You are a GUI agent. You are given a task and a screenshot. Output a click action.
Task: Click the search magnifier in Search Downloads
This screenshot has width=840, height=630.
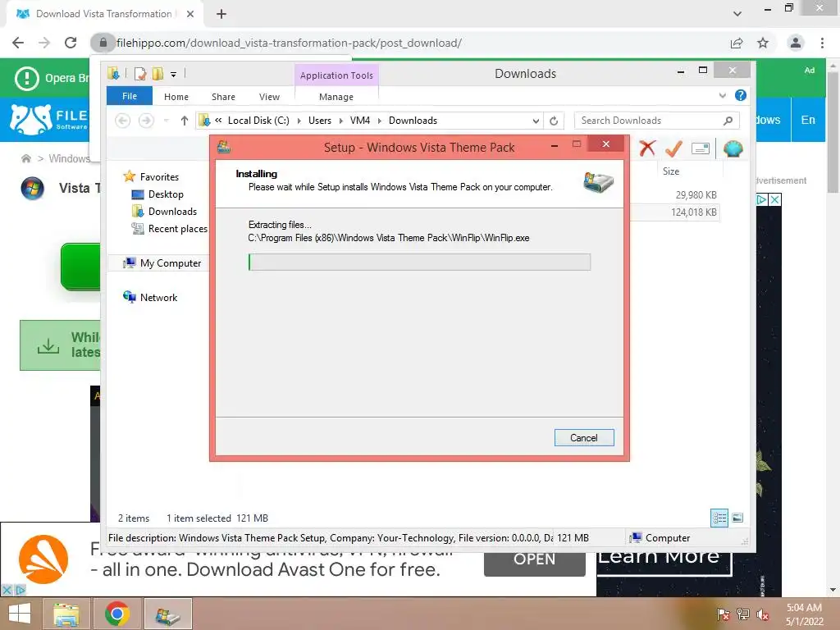pos(728,121)
